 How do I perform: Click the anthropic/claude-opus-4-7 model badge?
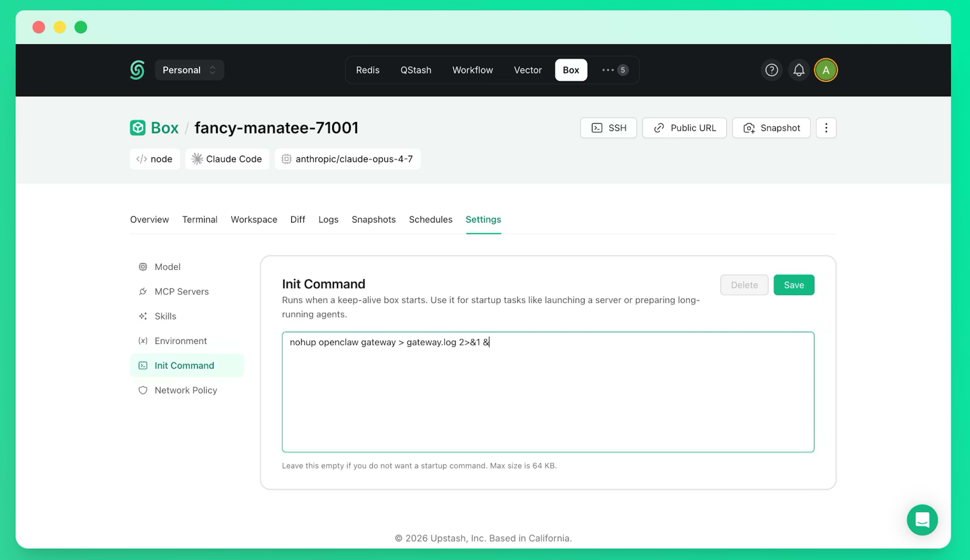point(348,159)
